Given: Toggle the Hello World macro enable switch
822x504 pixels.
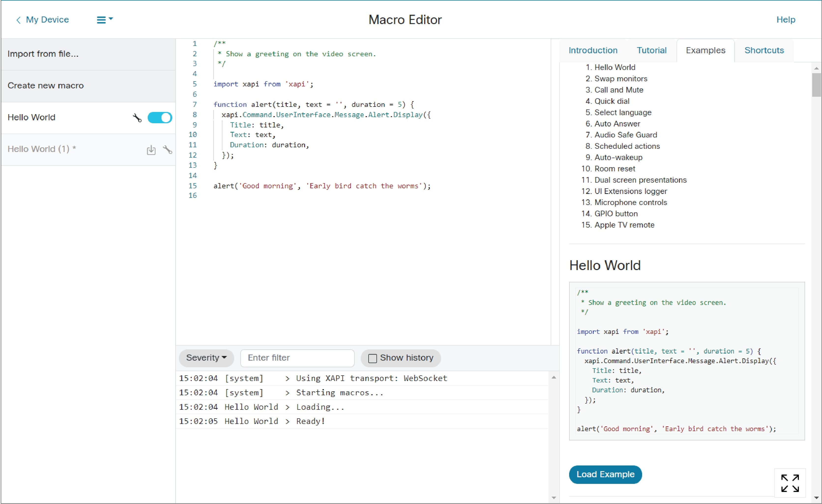Looking at the screenshot, I should click(x=160, y=117).
